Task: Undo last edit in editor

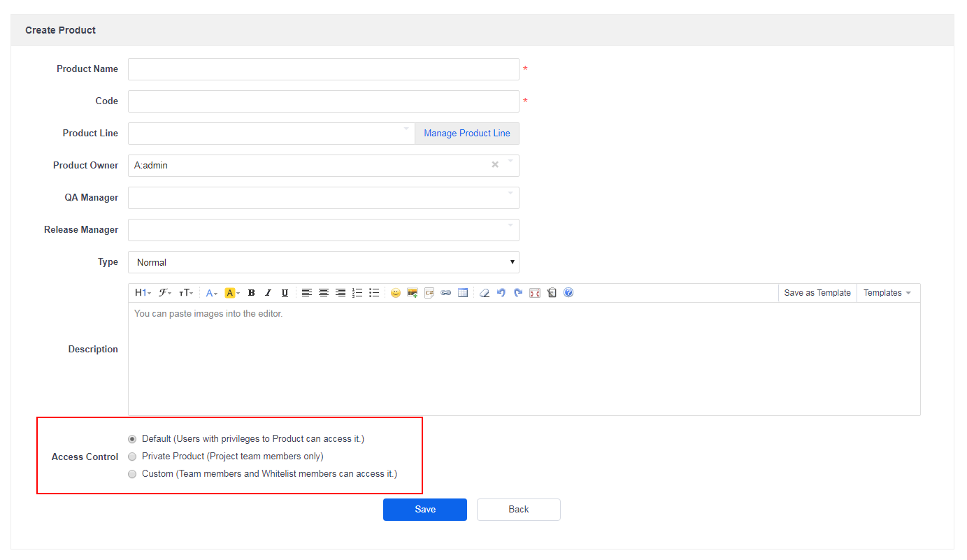Action: (501, 293)
